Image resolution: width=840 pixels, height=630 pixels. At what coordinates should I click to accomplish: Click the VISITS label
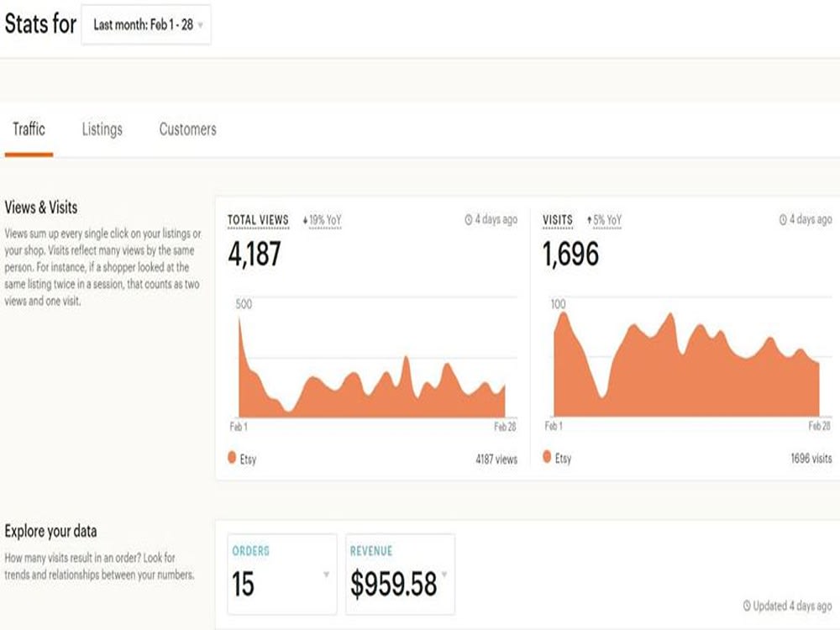558,220
